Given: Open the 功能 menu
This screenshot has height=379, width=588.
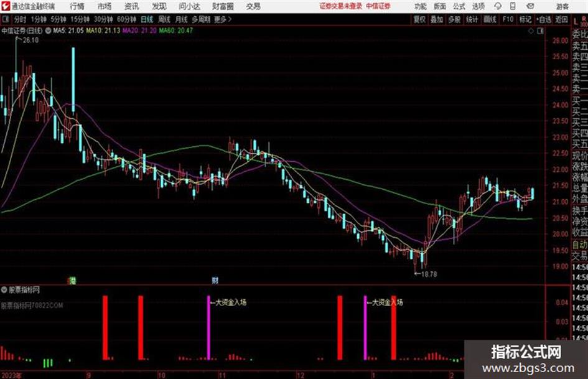Looking at the screenshot, I should click(421, 6).
